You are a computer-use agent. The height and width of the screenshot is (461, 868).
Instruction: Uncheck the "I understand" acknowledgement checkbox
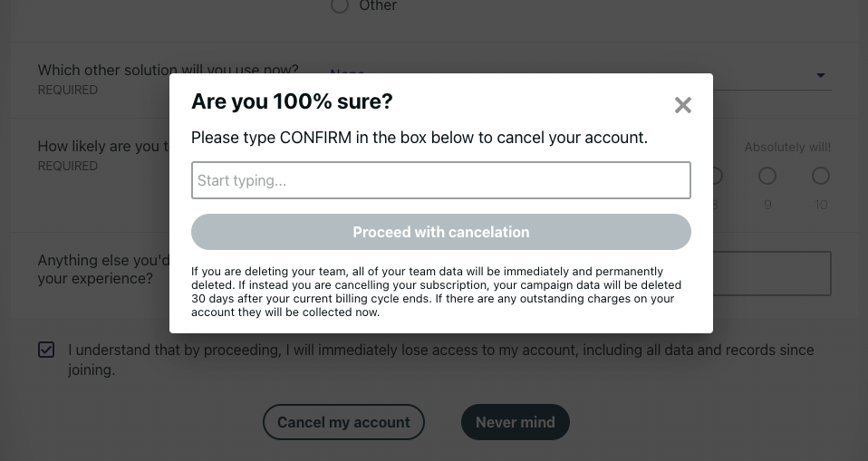click(x=46, y=350)
